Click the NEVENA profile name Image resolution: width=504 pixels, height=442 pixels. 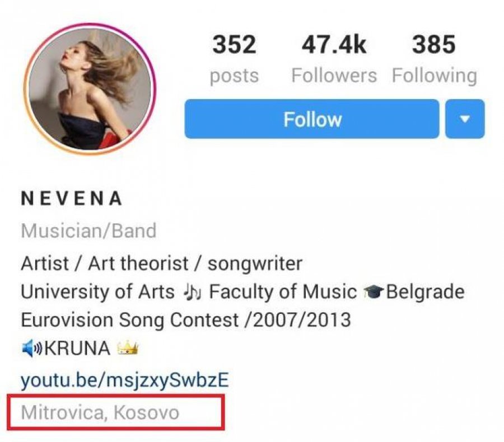click(x=71, y=198)
